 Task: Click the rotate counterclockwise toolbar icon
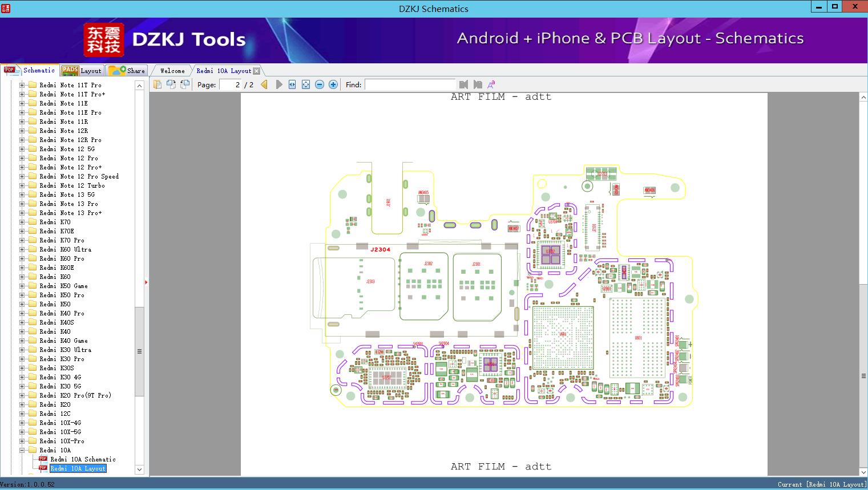point(171,84)
